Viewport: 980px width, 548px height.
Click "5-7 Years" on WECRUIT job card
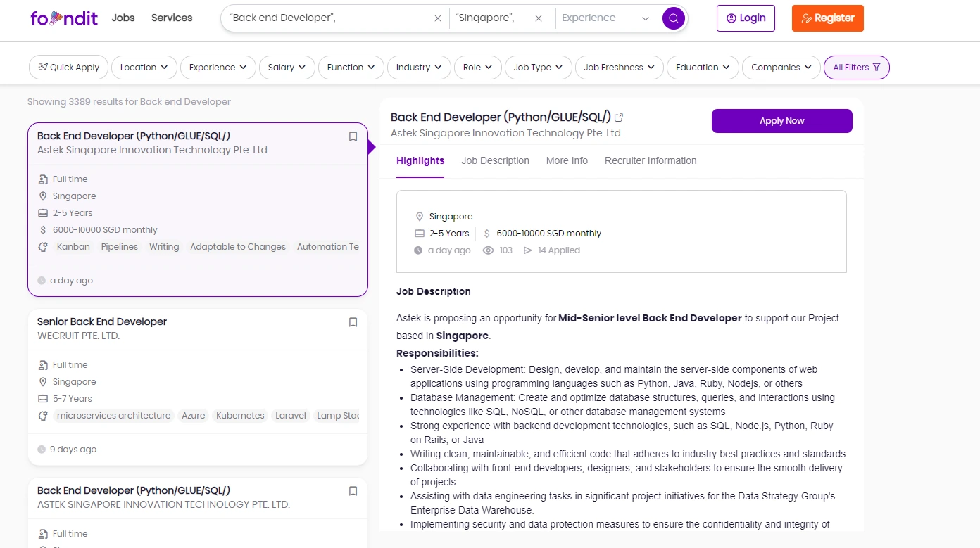73,399
